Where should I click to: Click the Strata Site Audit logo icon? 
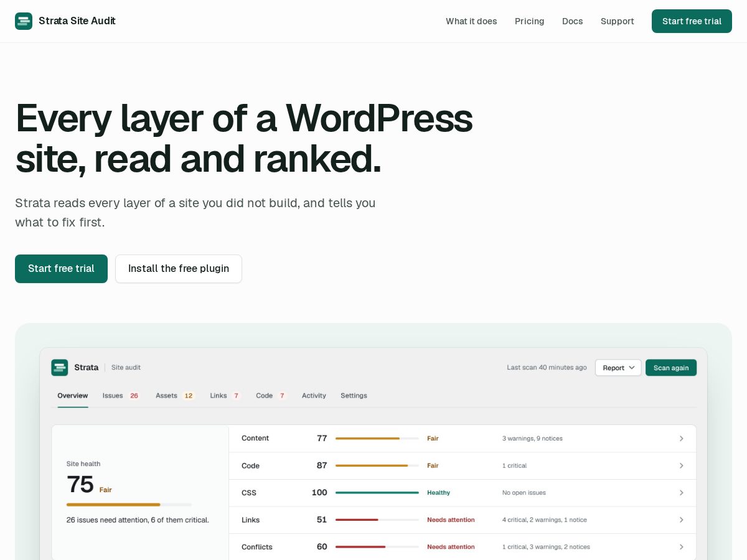24,21
